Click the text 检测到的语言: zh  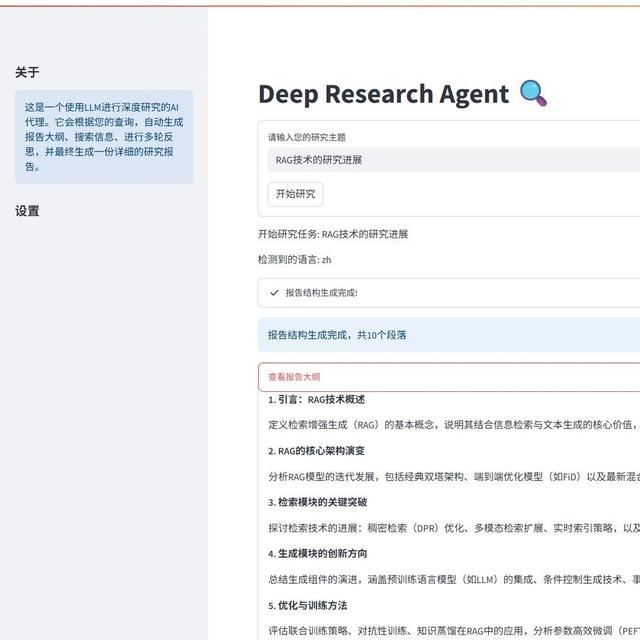(x=294, y=260)
